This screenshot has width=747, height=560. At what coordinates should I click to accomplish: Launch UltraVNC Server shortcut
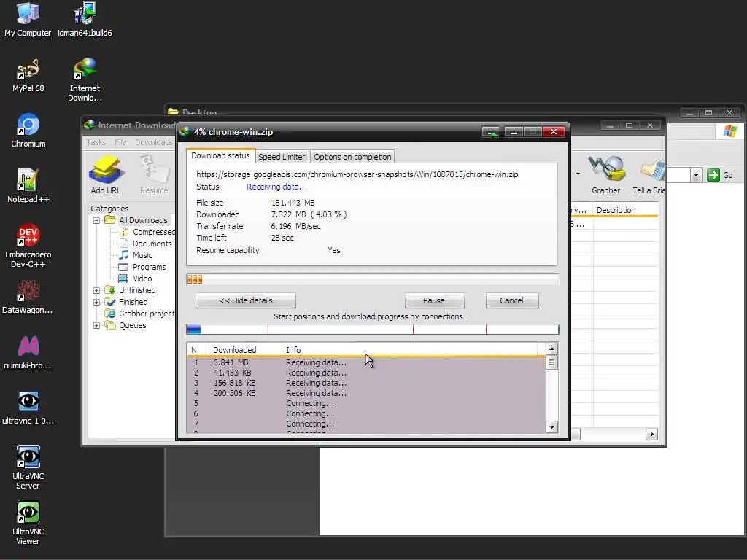(x=28, y=467)
